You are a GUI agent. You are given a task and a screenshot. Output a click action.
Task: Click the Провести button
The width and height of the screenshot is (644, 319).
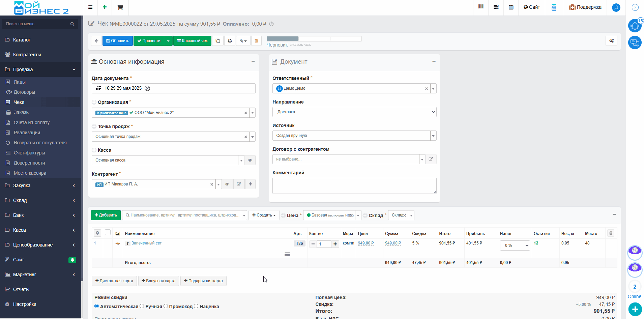click(x=149, y=41)
